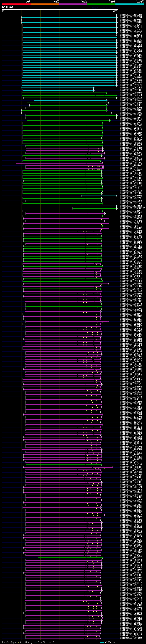
Task: Click hit UniRef100_O24561
Action: click(131, 35)
